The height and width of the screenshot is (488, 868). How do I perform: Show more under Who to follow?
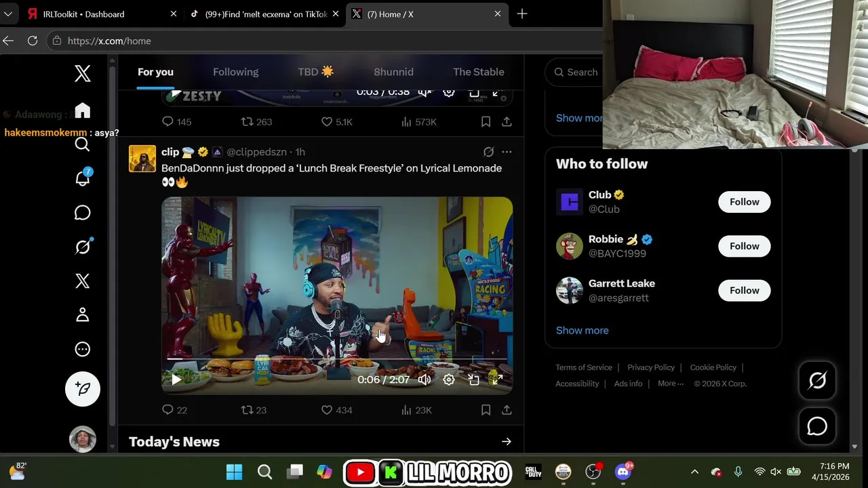[x=582, y=330]
